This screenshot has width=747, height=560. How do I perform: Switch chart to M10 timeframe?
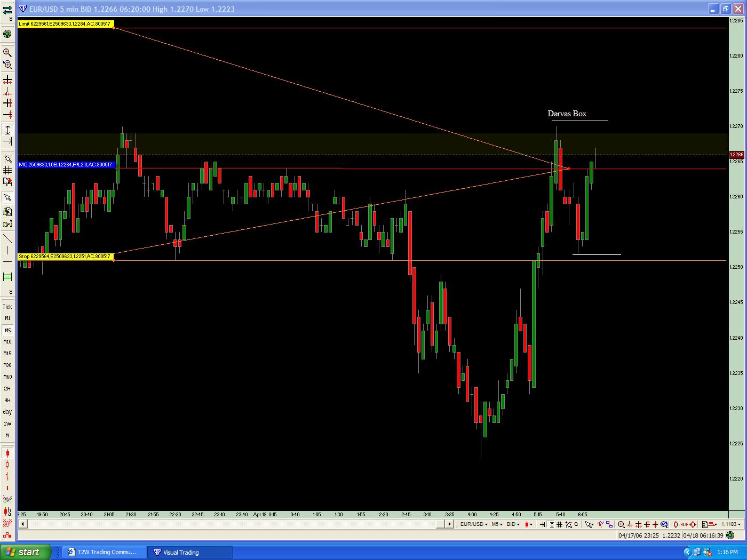pos(7,342)
